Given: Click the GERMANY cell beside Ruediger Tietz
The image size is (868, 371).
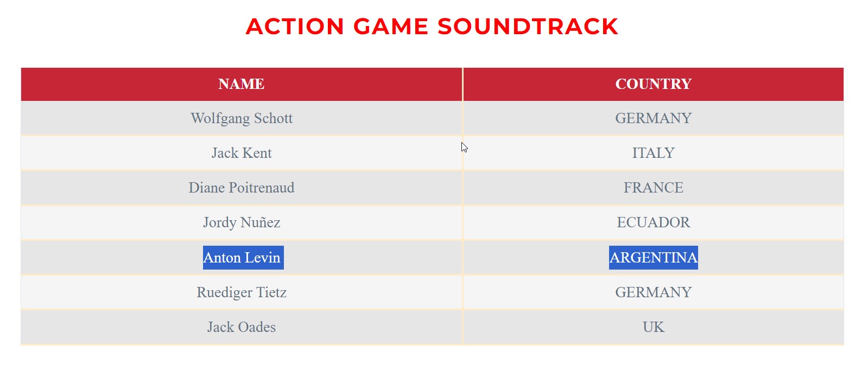Looking at the screenshot, I should coord(653,292).
